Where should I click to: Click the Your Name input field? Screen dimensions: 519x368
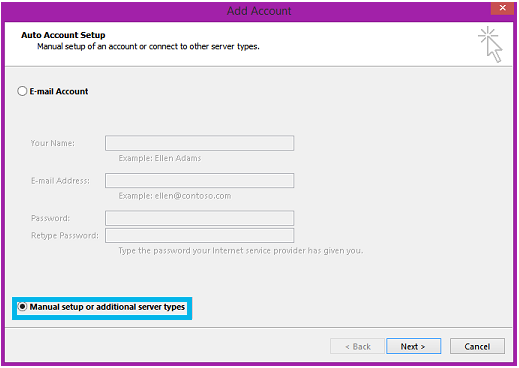click(199, 143)
